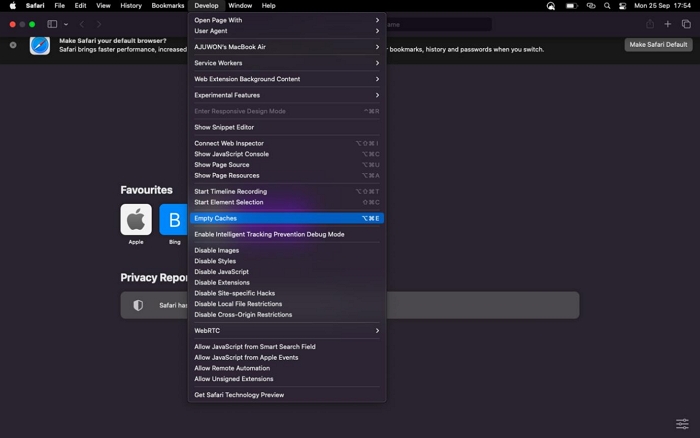Choose Start Timeline Recording
700x438 pixels.
pos(287,192)
